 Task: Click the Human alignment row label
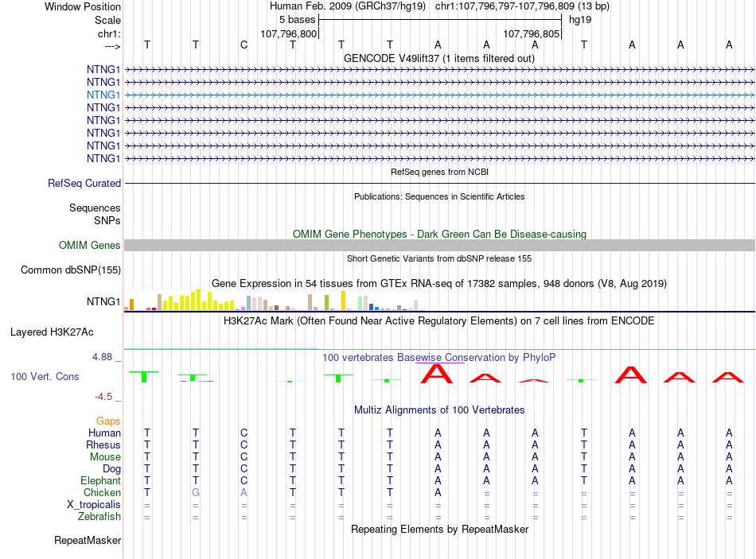click(x=104, y=433)
